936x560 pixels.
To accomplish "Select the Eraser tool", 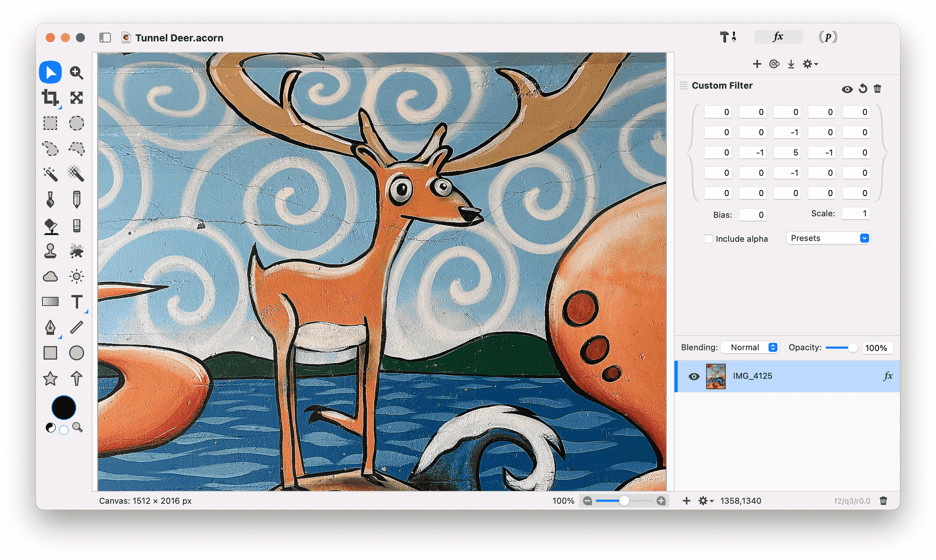I will tap(77, 226).
